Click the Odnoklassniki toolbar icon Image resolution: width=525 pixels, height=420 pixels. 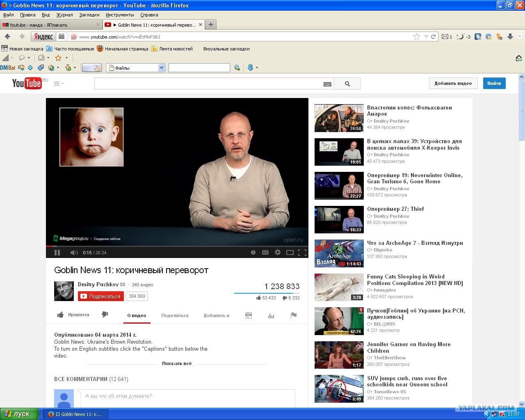[499, 37]
